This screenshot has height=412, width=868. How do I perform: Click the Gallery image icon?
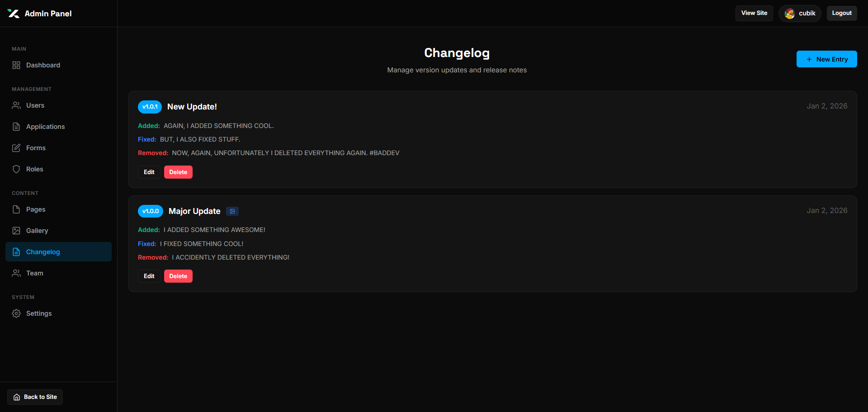(16, 231)
